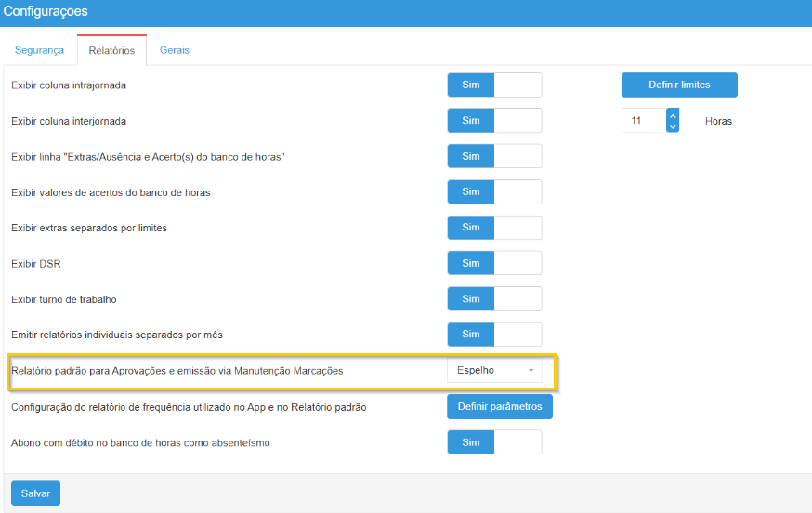Switch to the Gerais tab
812x513 pixels.
click(174, 50)
